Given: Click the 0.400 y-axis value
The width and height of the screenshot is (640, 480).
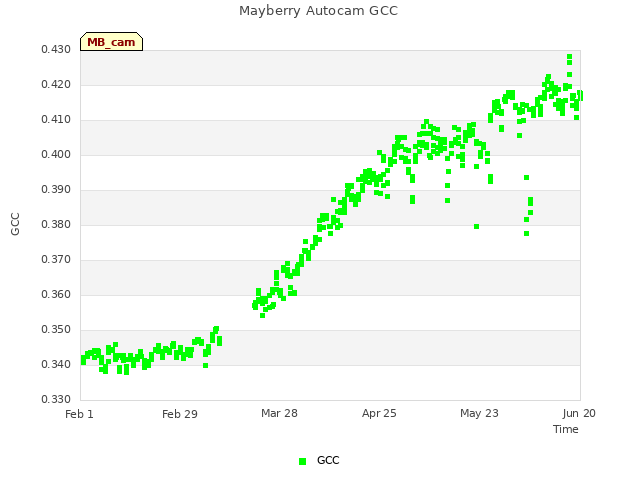Looking at the screenshot, I should tap(56, 154).
